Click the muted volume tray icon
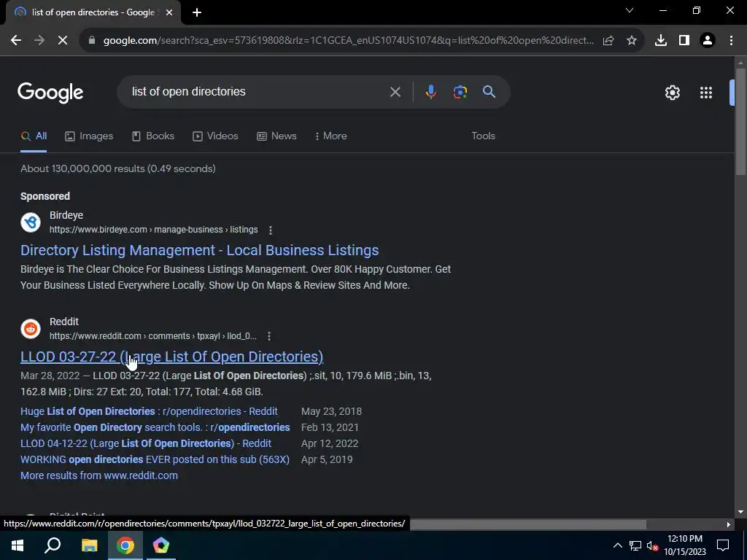Viewport: 747px width, 560px height. [653, 545]
